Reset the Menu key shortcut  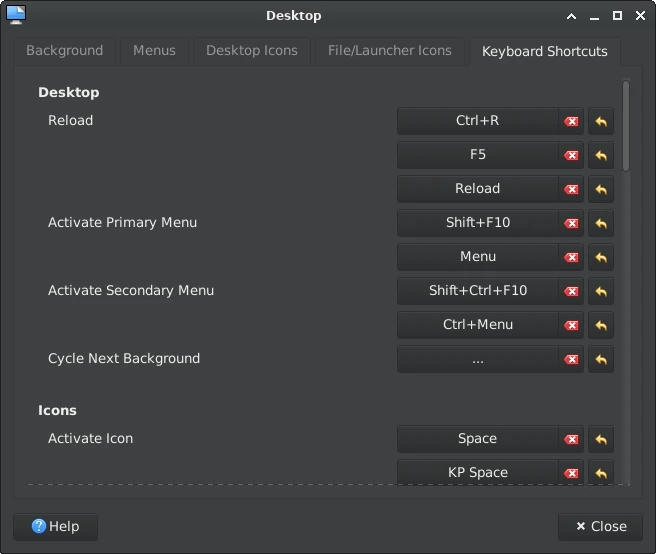point(601,257)
